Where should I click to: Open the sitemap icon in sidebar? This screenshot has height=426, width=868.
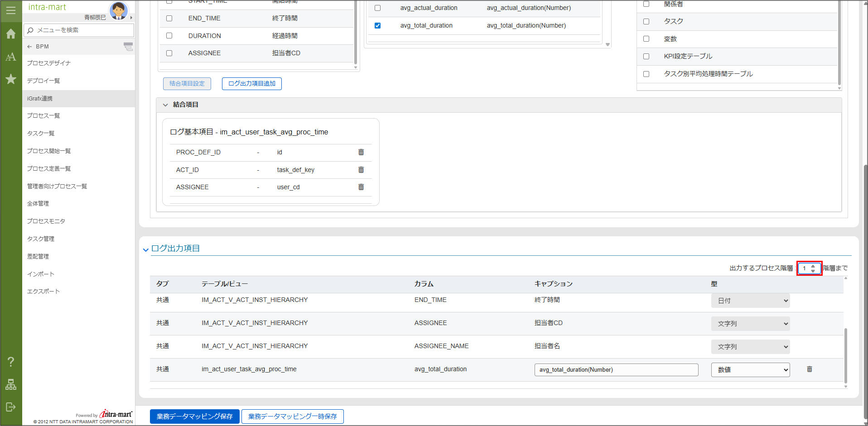tap(11, 384)
